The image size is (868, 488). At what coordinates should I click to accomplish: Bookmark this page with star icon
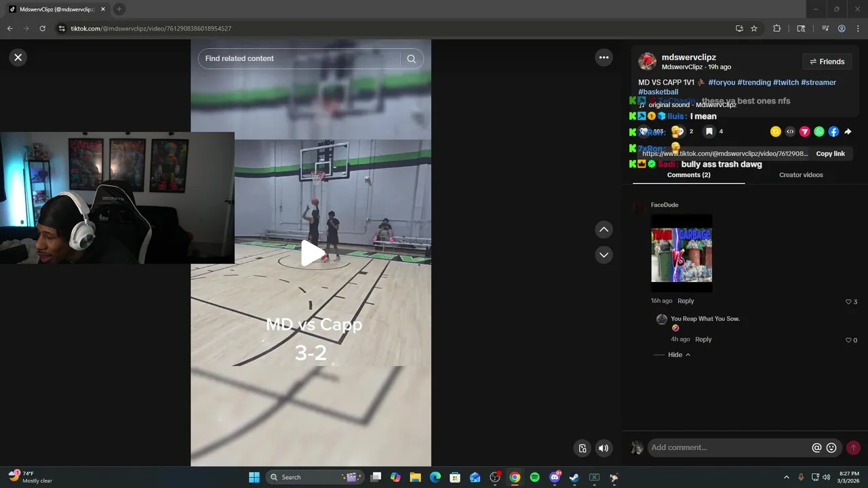pyautogui.click(x=754, y=28)
